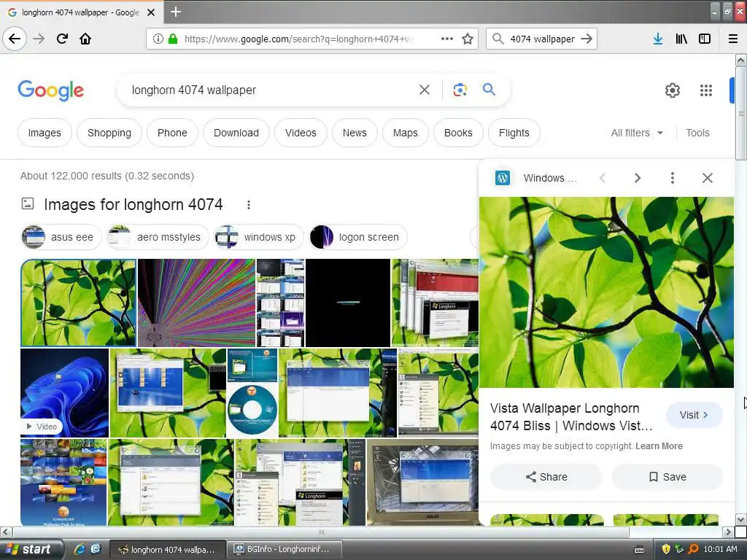Search by image with Google Lens icon
The image size is (747, 560).
click(460, 90)
